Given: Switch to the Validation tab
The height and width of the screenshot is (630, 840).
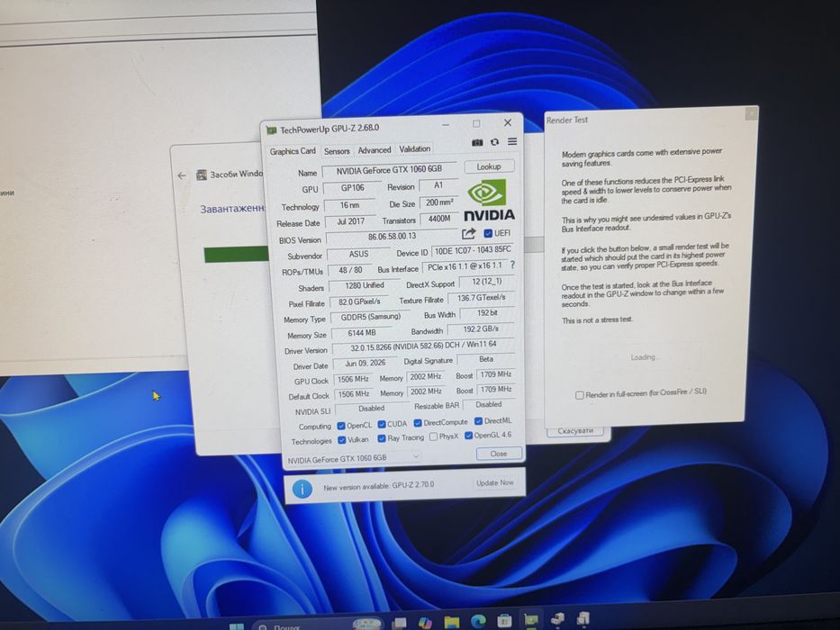Looking at the screenshot, I should [x=414, y=149].
